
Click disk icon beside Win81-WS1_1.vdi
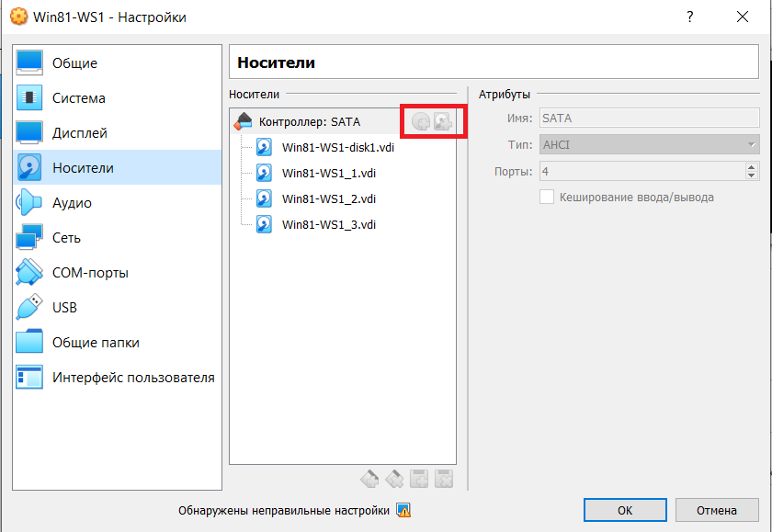(265, 173)
